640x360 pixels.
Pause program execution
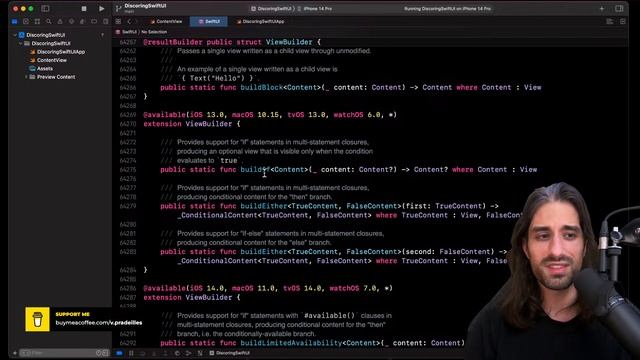(131, 353)
